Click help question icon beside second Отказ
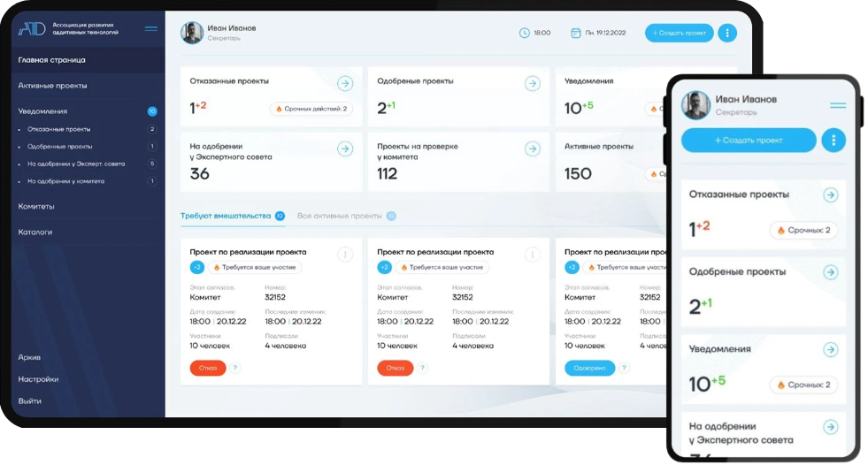The width and height of the screenshot is (868, 465). (422, 368)
